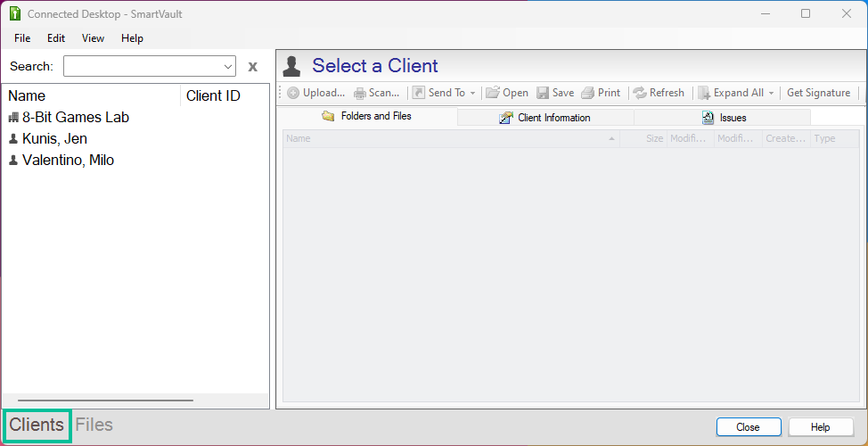The height and width of the screenshot is (446, 868).
Task: Sort files by Create... column header
Action: pyautogui.click(x=786, y=138)
